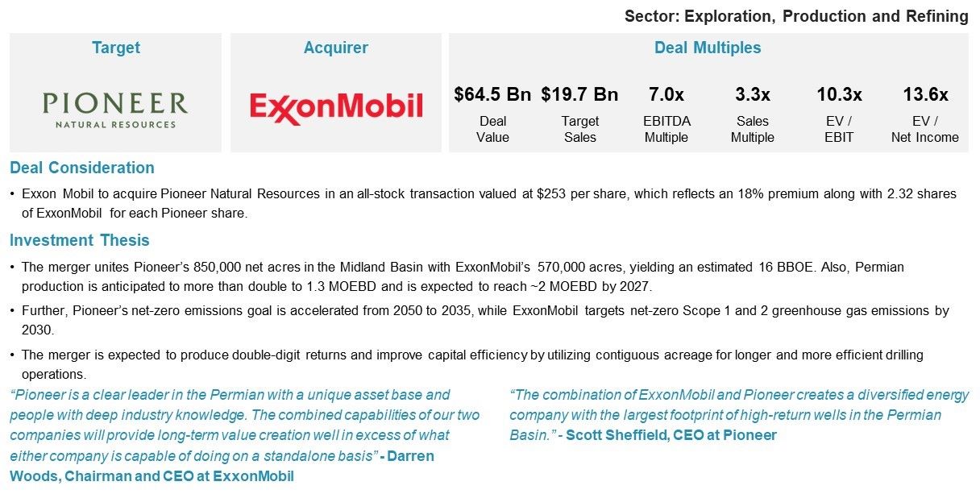Click the Investment Thesis section heading
Image resolution: width=980 pixels, height=494 pixels.
coord(80,240)
